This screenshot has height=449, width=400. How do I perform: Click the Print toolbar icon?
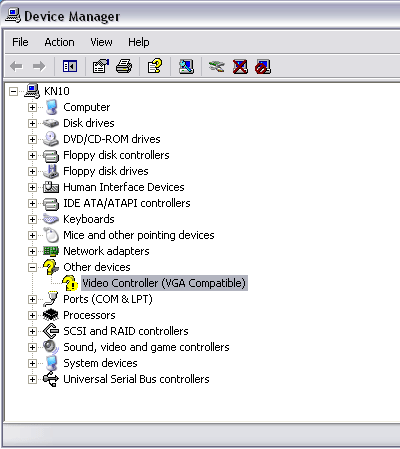124,66
